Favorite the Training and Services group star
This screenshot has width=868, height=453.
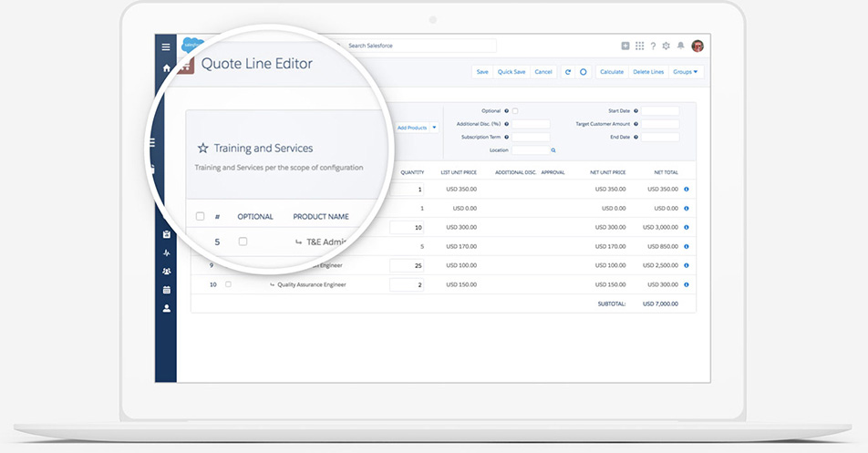tap(202, 148)
